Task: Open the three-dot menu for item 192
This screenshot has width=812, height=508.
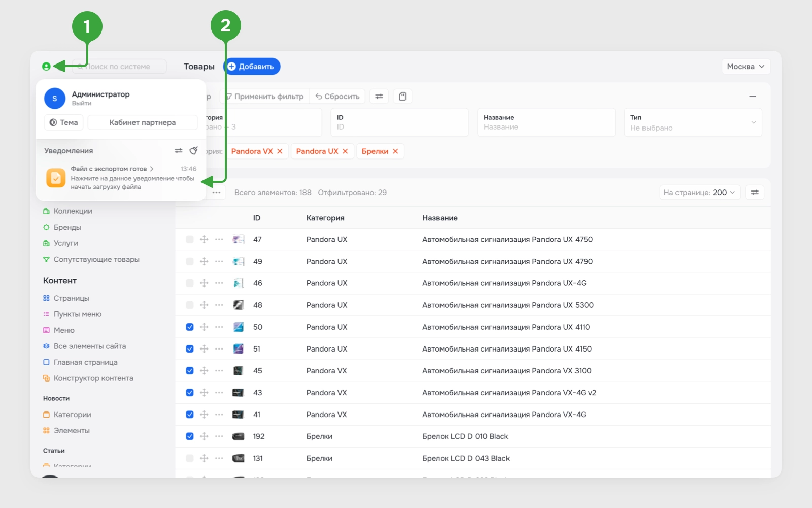Action: (219, 436)
